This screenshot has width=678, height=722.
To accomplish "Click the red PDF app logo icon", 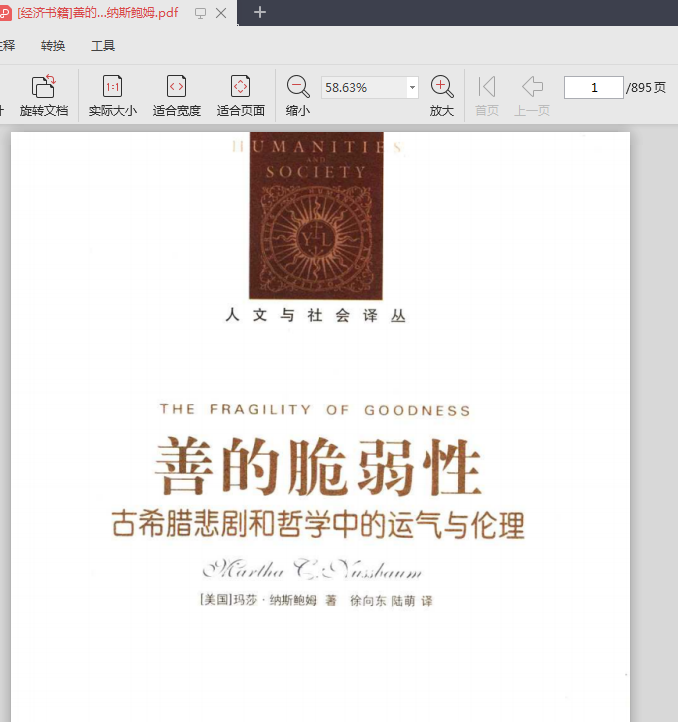I will tap(5, 12).
